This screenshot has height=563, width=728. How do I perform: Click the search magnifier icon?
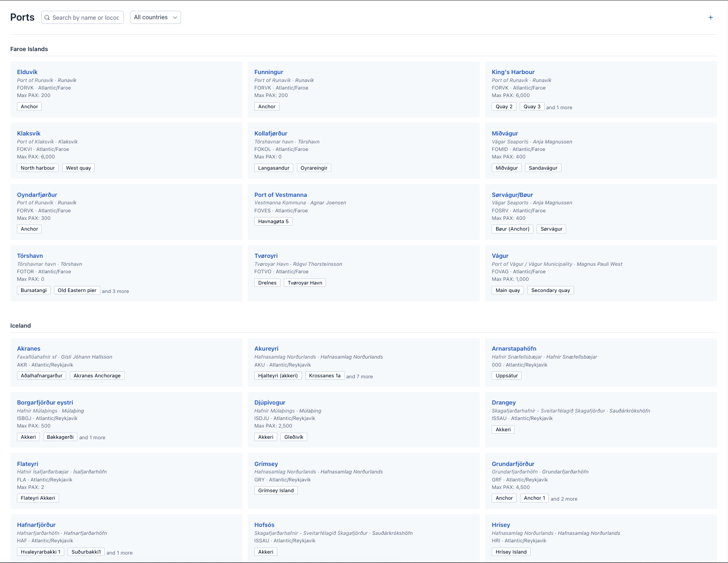click(x=47, y=17)
